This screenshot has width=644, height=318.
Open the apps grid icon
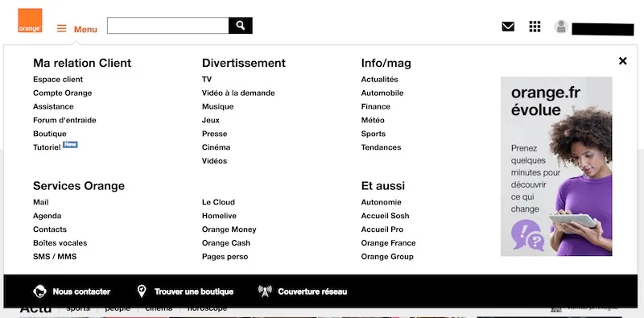[x=535, y=27]
